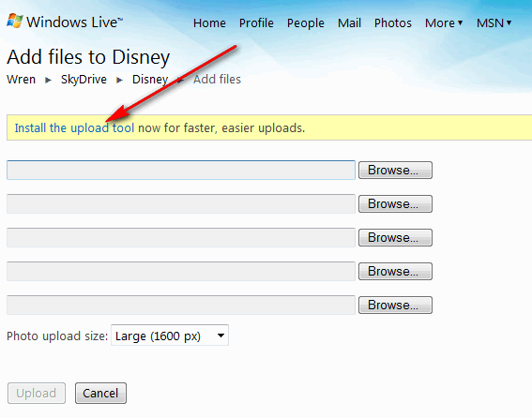Viewport: 532px width, 418px height.
Task: Go to the Profile page
Action: (256, 23)
